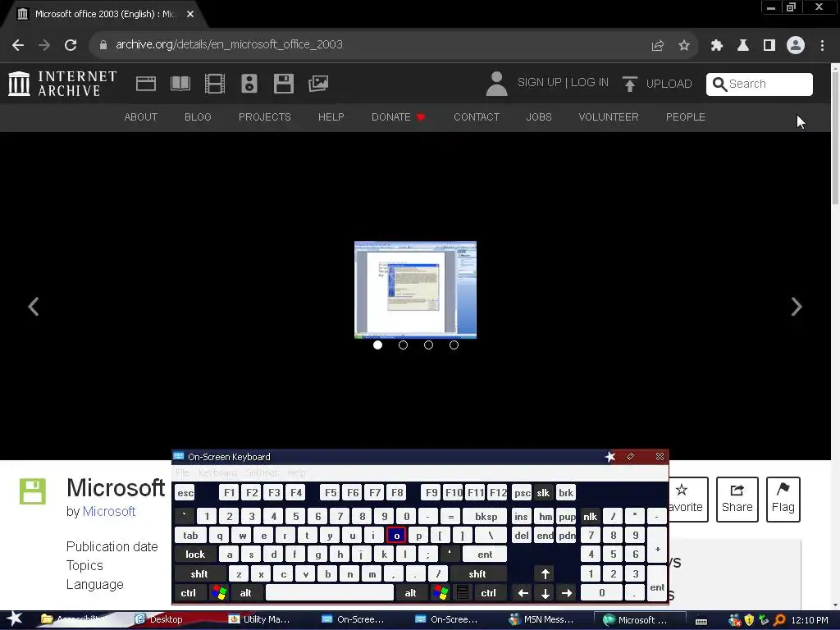Open the Texts book icon
This screenshot has height=630, width=840.
pos(180,84)
